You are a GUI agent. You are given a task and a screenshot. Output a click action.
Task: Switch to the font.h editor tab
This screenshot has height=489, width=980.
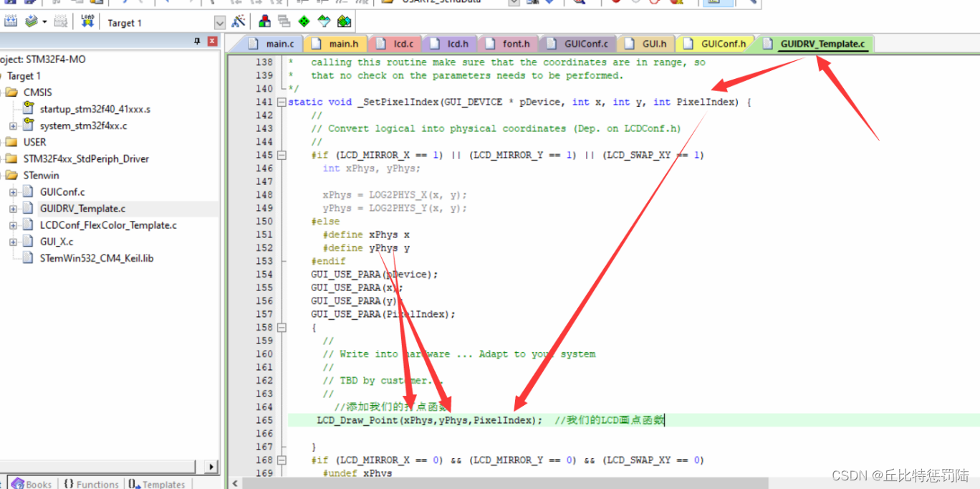coord(508,44)
